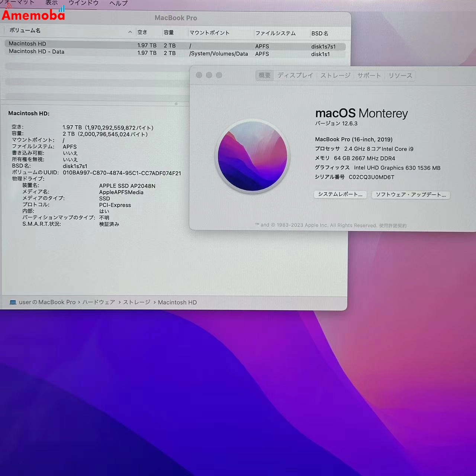Click the ハードウェア breadcrumb link
Viewport: 476px width, 476px height.
(x=99, y=302)
